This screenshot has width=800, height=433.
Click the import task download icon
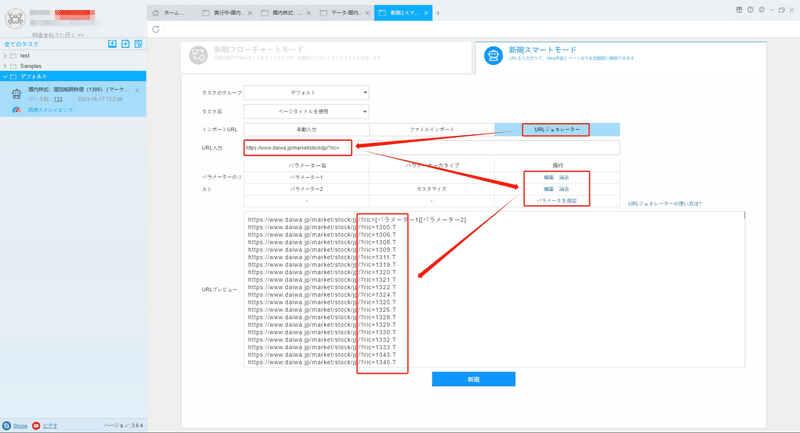112,44
